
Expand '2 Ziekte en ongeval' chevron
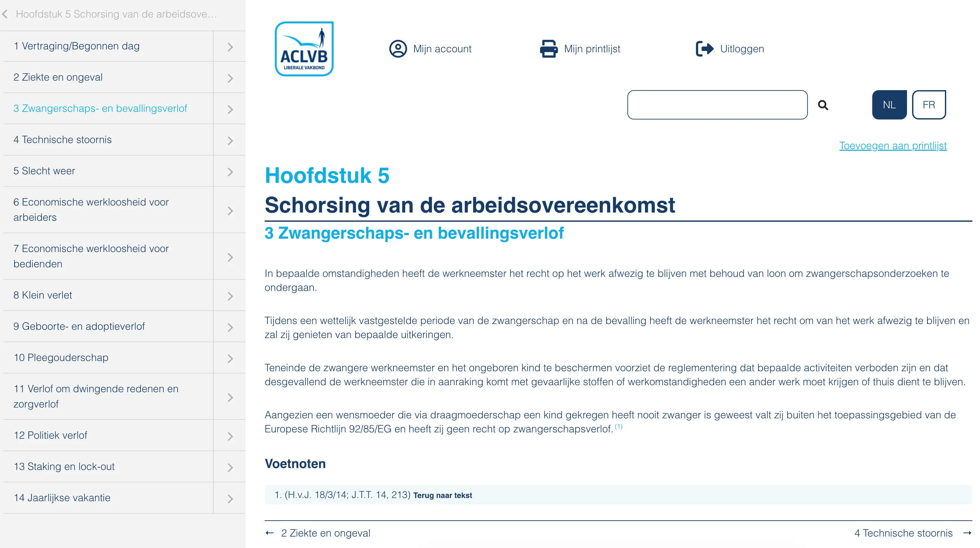click(230, 78)
